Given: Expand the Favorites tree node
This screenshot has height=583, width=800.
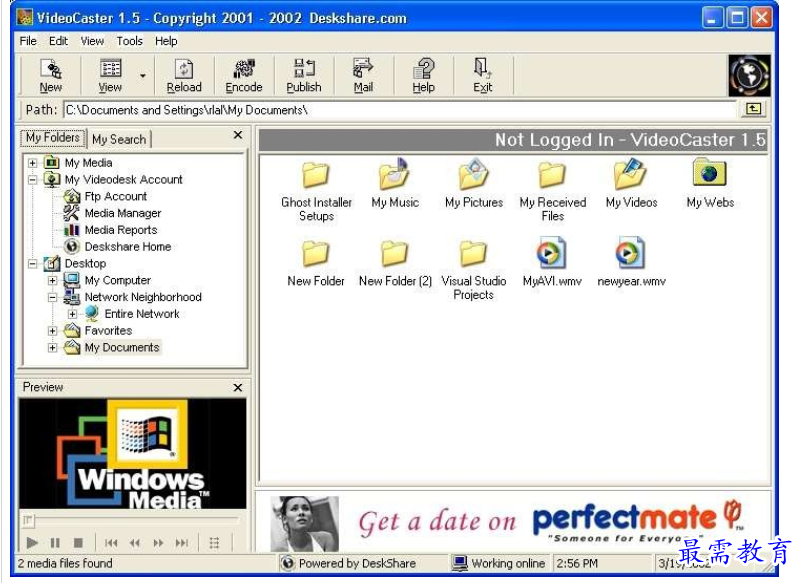Looking at the screenshot, I should coord(53,331).
